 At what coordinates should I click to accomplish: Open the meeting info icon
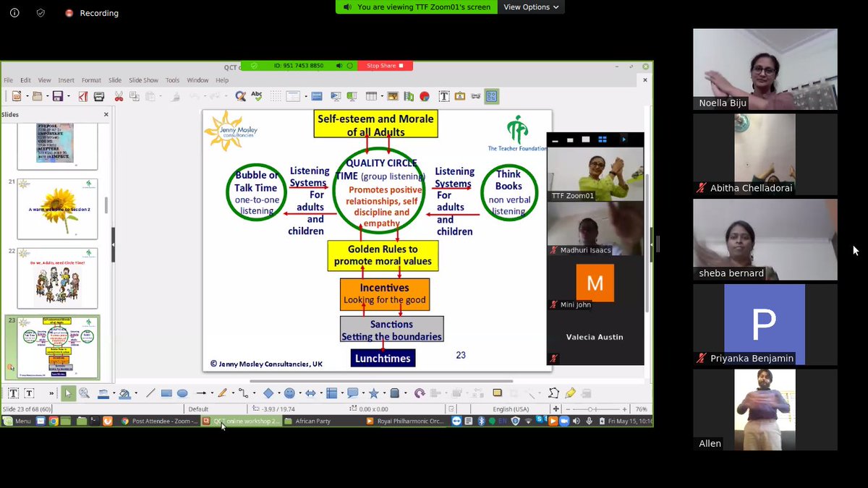pos(14,13)
